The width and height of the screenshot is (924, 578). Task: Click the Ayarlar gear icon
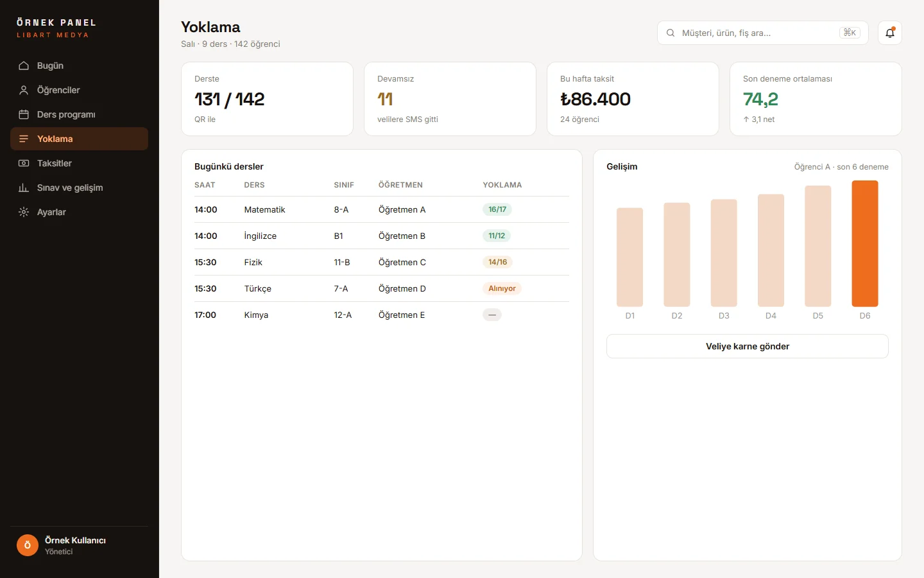coord(24,212)
